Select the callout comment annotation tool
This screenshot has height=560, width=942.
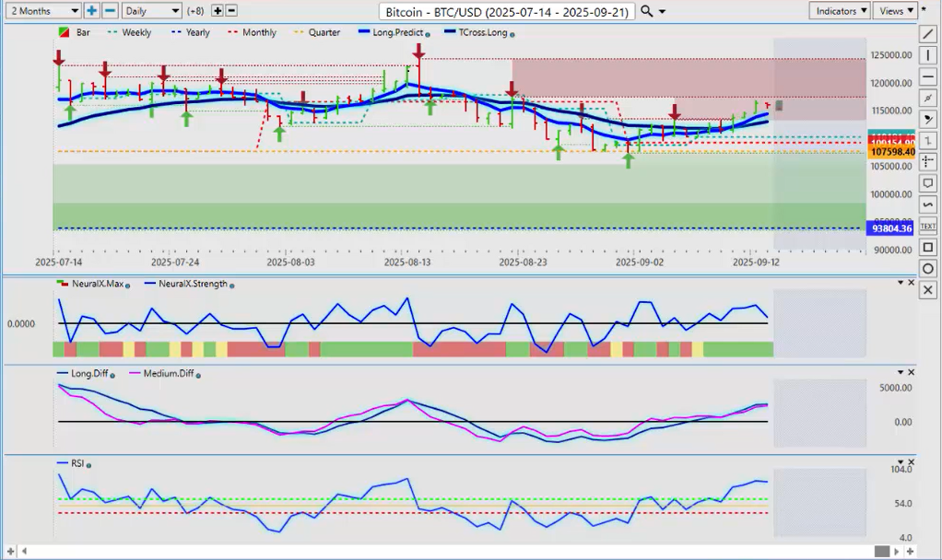(x=928, y=183)
